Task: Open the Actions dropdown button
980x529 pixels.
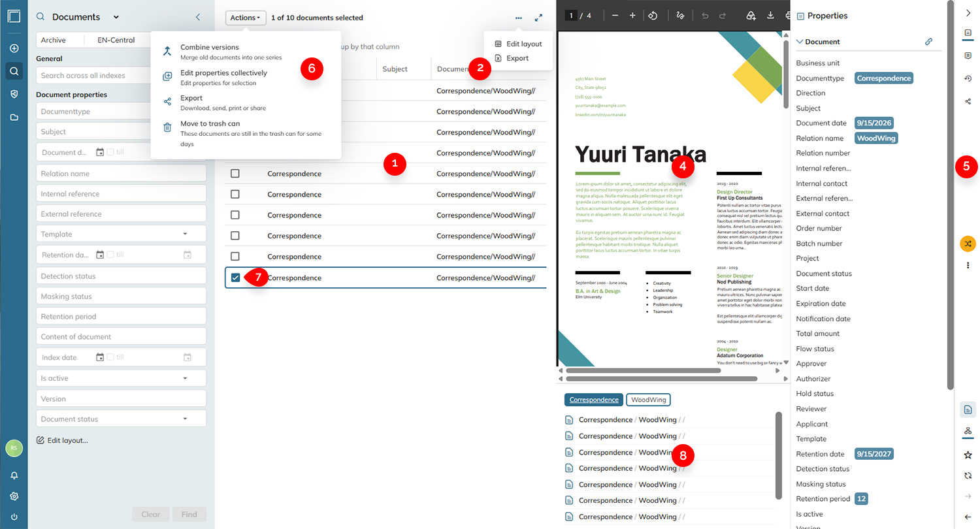Action: pos(246,18)
